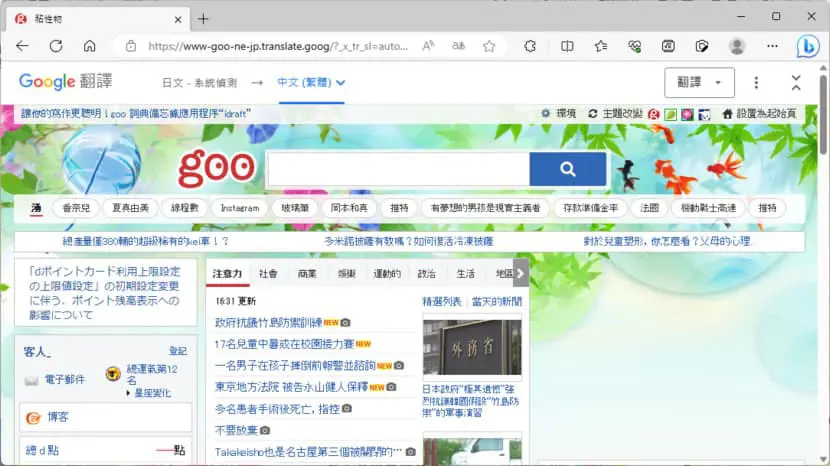Switch to the 社會 news tab
830x466 pixels.
pos(268,274)
